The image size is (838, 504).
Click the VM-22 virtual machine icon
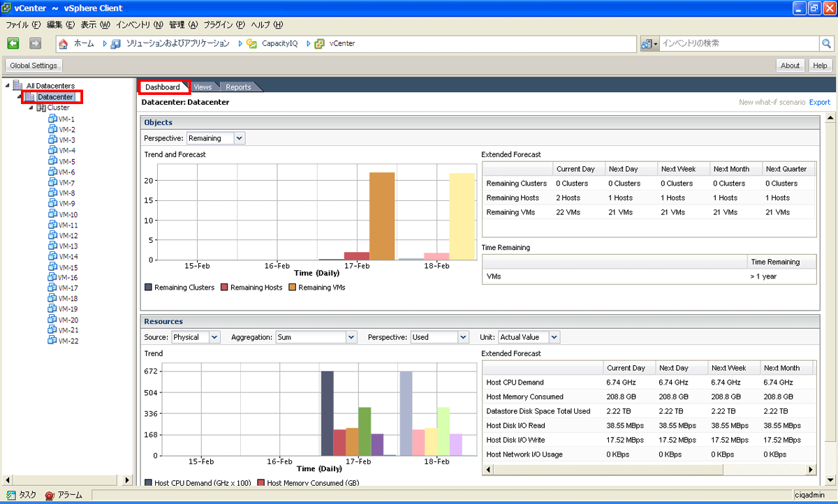pyautogui.click(x=52, y=341)
